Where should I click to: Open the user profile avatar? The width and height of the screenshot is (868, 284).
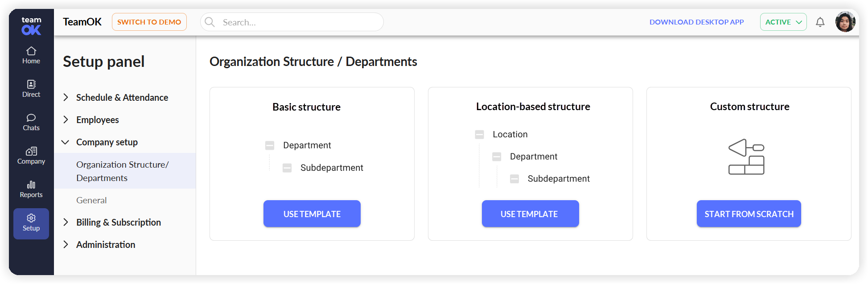pyautogui.click(x=845, y=22)
